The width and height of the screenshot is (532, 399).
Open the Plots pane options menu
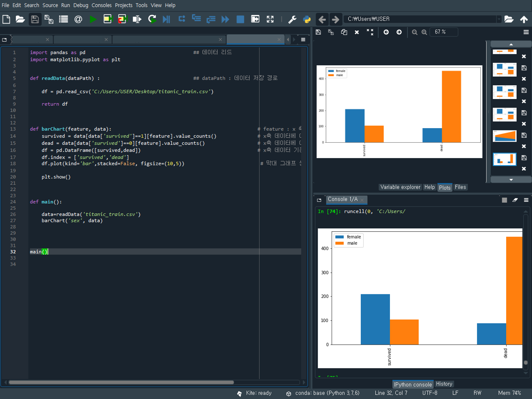[526, 32]
